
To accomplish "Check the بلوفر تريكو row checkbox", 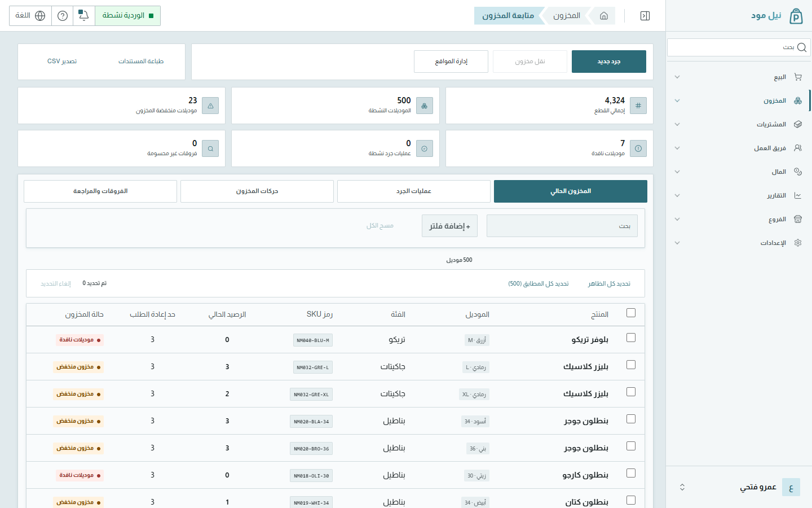I will [631, 338].
